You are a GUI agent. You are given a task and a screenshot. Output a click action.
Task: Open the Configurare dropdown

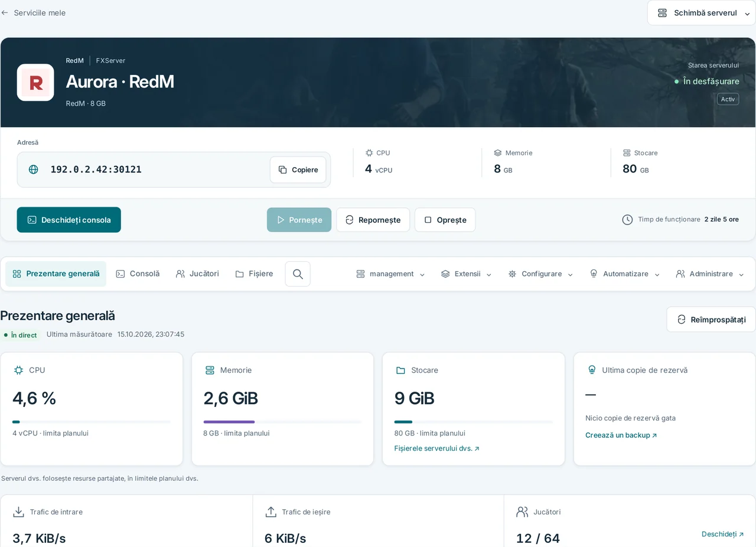click(x=540, y=274)
